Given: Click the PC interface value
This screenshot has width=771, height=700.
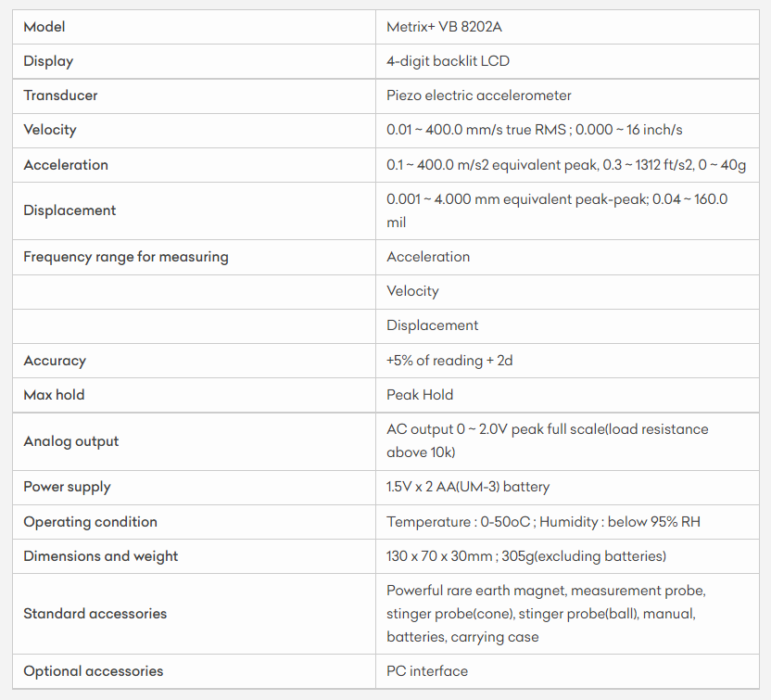Looking at the screenshot, I should click(x=427, y=671).
